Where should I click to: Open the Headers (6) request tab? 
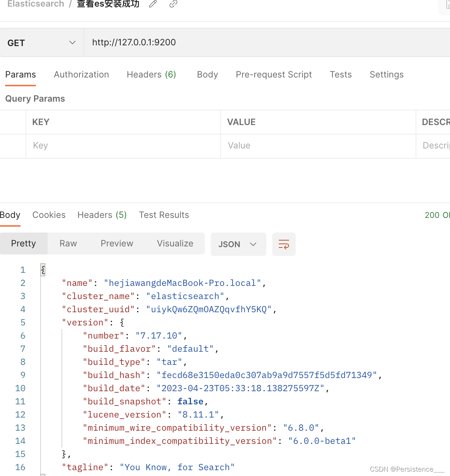click(151, 75)
